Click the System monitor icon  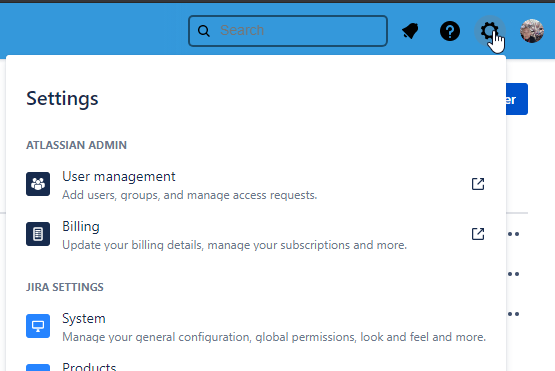coord(38,326)
